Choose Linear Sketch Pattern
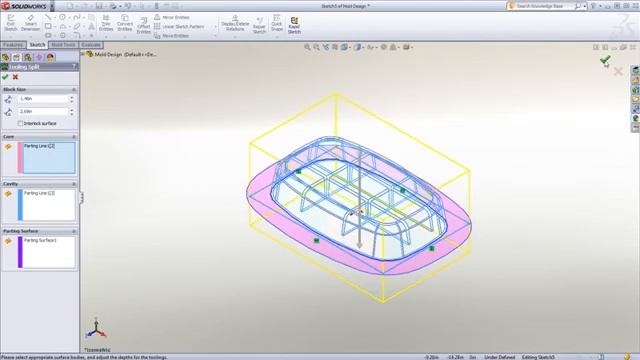This screenshot has width=640, height=360. 179,27
